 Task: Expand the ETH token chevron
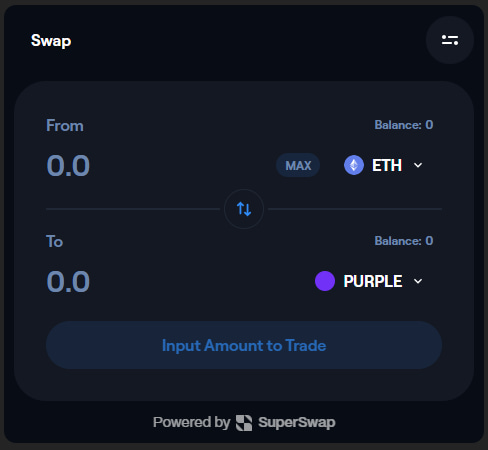[x=418, y=165]
